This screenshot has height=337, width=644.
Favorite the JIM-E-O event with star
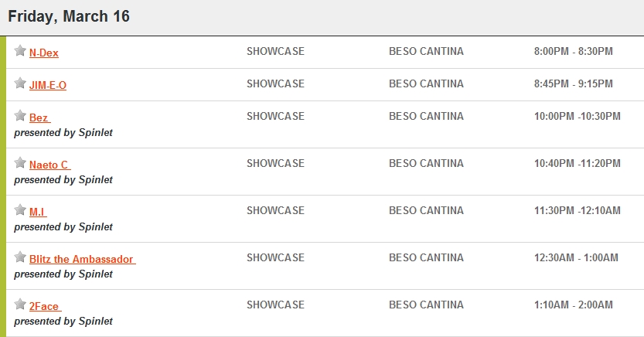[x=20, y=83]
